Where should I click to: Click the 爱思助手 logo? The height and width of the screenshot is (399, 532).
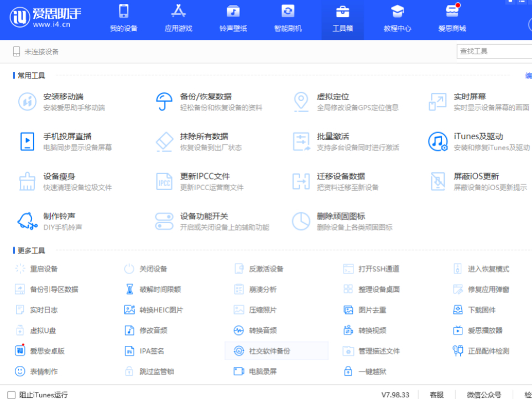[45, 17]
